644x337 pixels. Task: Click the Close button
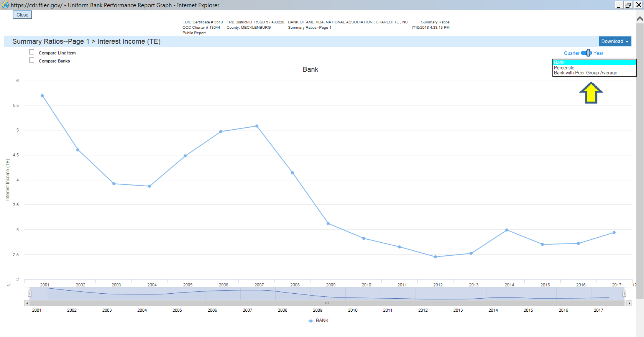22,15
